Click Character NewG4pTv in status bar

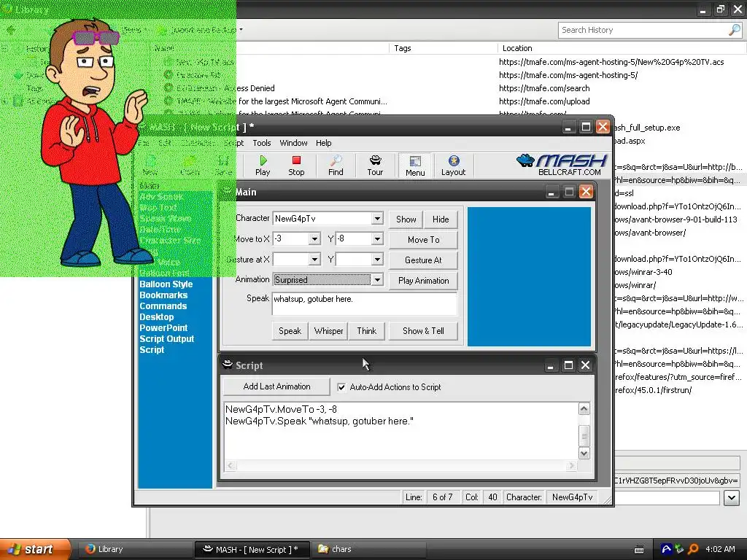tap(572, 497)
